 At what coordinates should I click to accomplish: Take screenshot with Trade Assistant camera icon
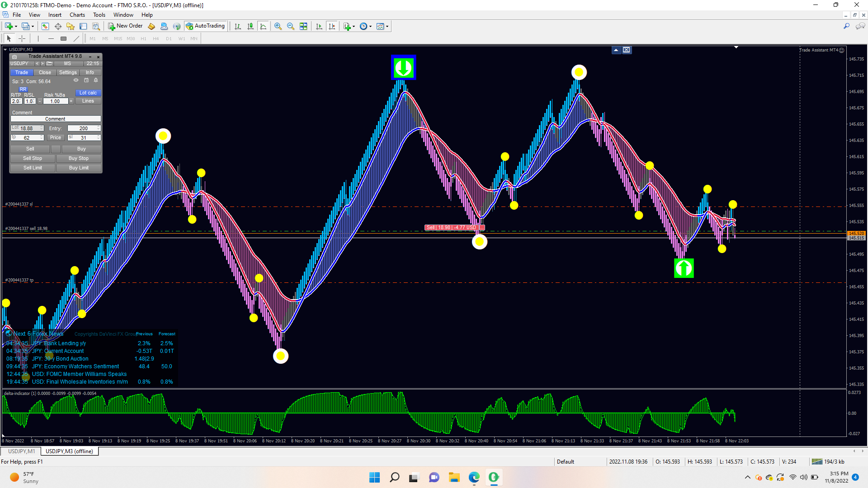click(14, 57)
